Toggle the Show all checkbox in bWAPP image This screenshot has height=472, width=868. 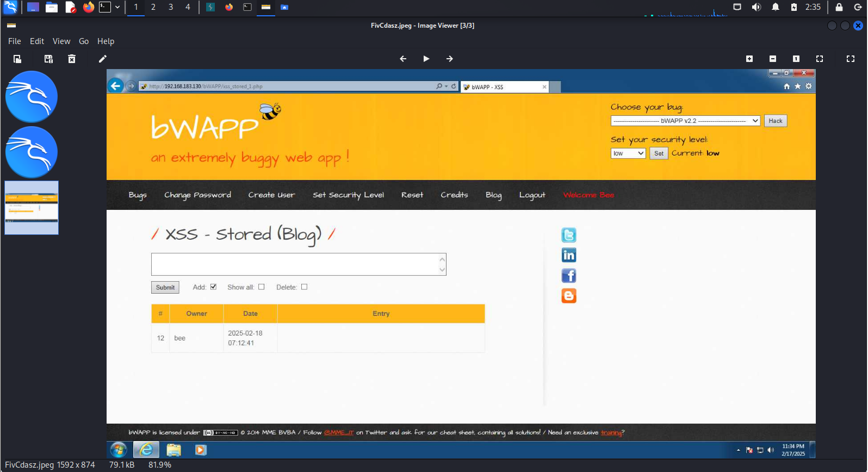262,287
